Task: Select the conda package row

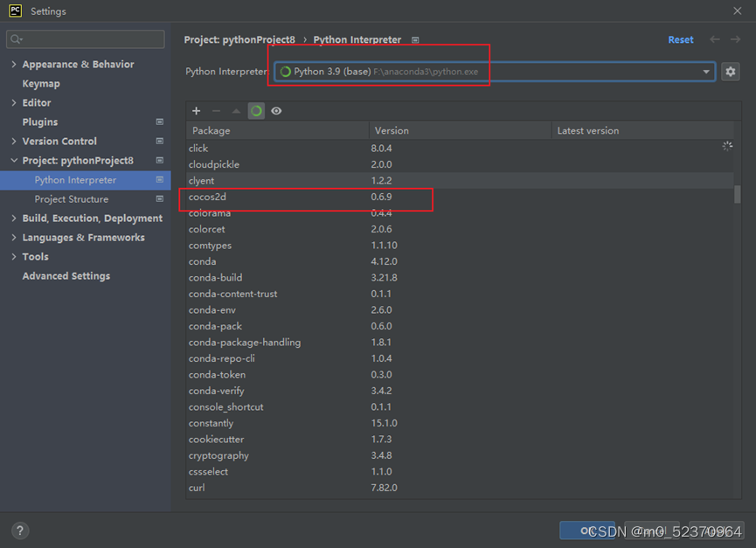Action: pyautogui.click(x=460, y=261)
